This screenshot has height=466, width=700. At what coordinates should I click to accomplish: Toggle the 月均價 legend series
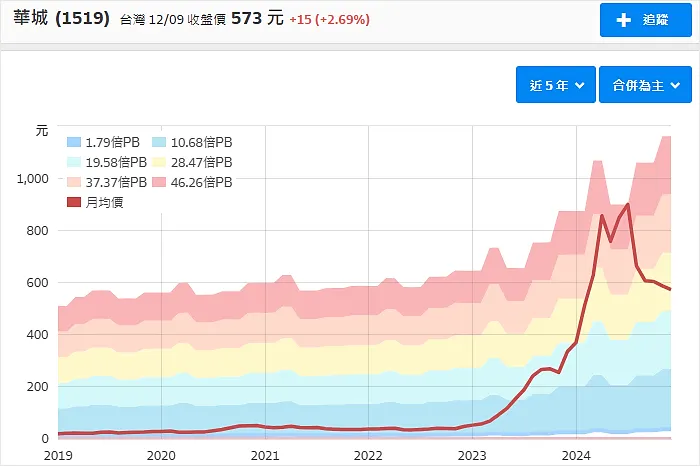(x=95, y=203)
